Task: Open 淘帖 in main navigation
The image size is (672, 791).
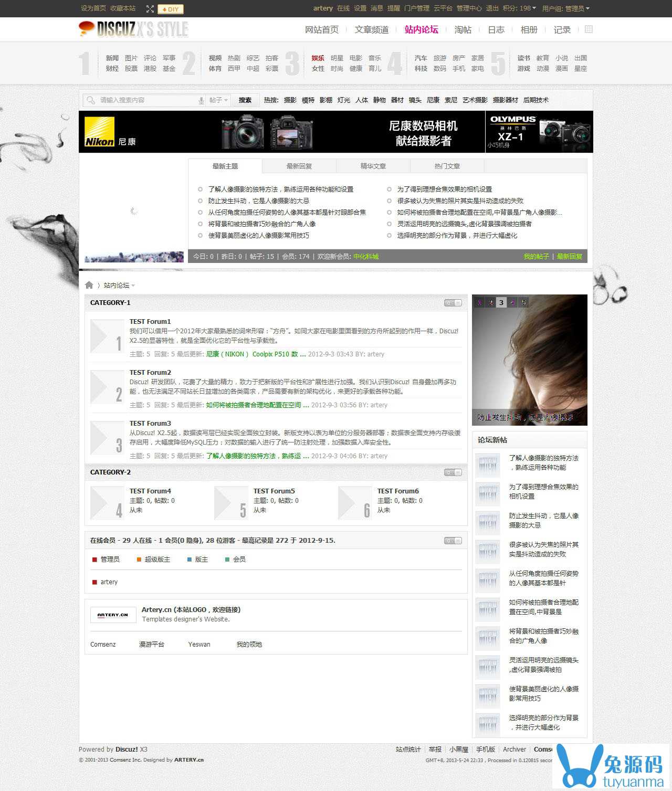Action: coord(463,29)
